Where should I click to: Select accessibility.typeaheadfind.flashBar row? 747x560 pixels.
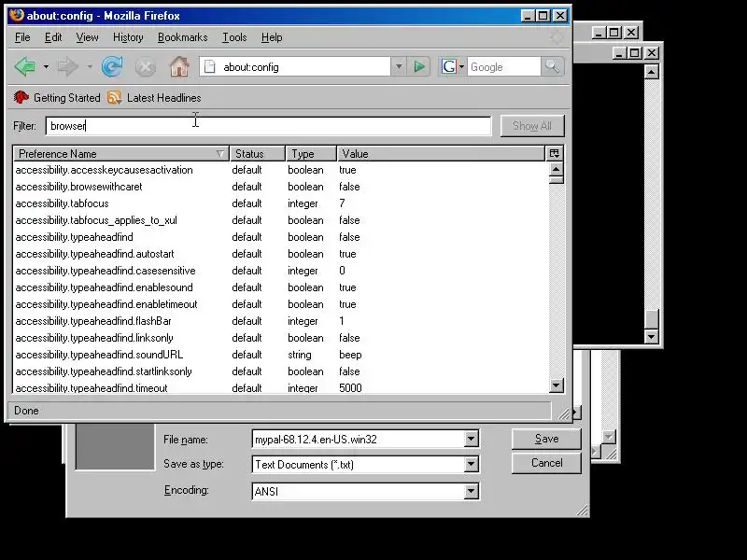[x=281, y=321]
